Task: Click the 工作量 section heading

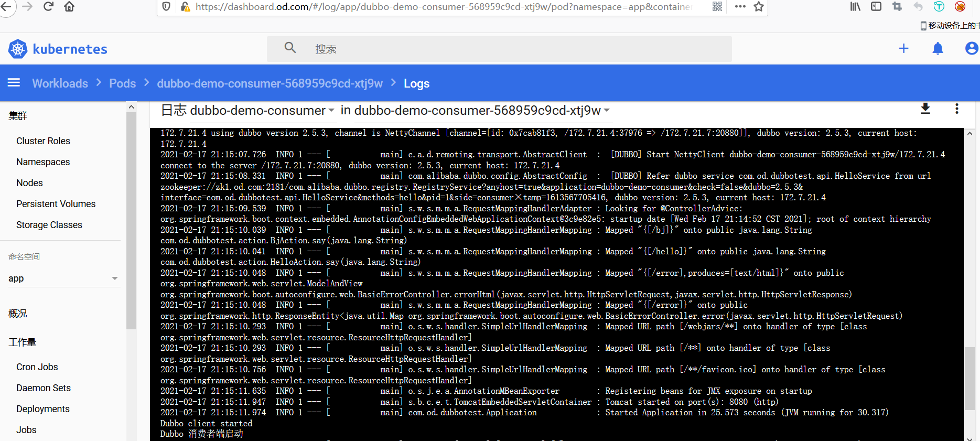Action: click(x=23, y=342)
